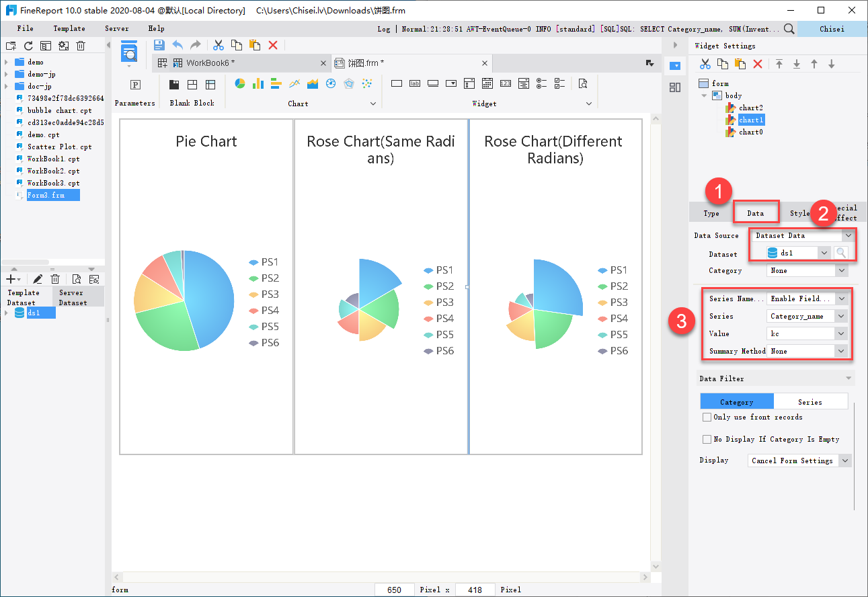Enable the Only use front records checkbox
This screenshot has height=597, width=868.
707,417
